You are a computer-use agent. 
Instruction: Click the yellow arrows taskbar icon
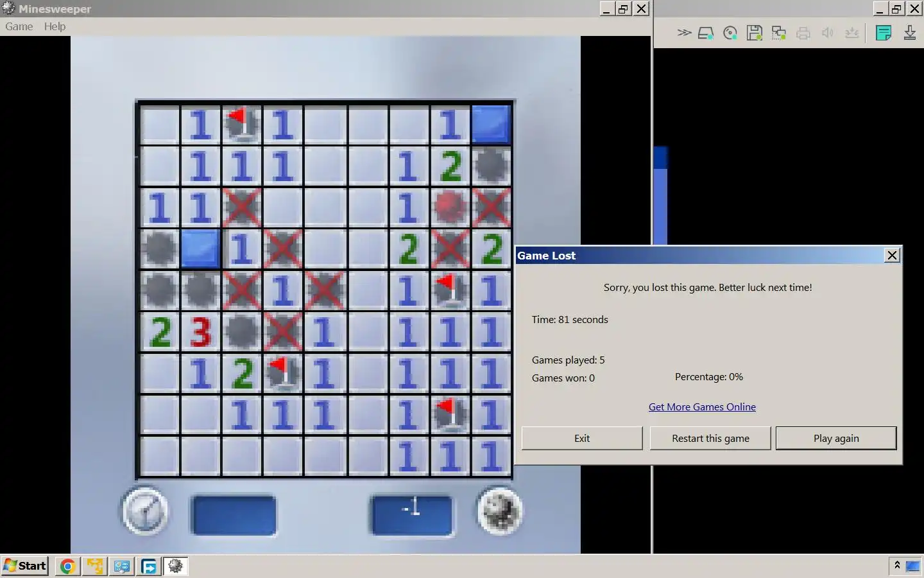tap(95, 566)
